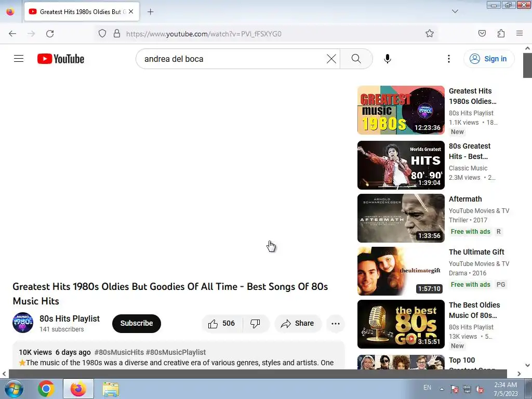The image size is (532, 399).
Task: Show site security padlock info
Action: [117, 34]
